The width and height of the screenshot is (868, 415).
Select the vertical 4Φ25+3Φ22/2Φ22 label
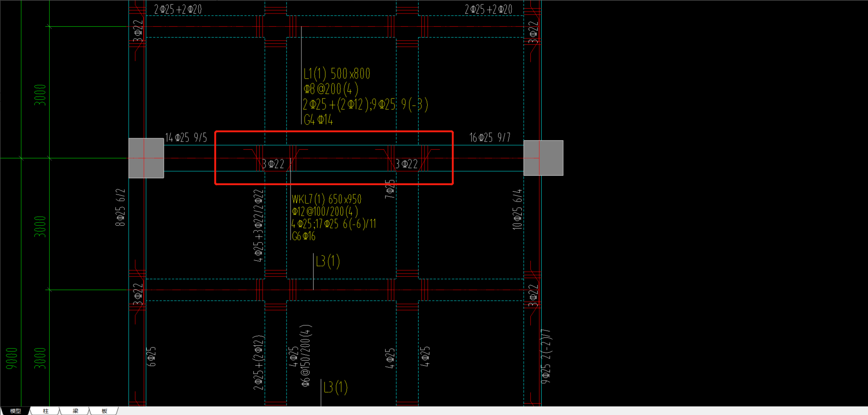tap(258, 226)
